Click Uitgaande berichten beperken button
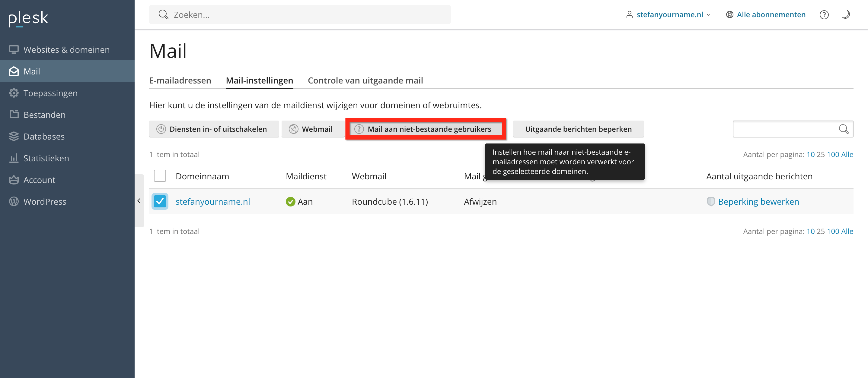Image resolution: width=868 pixels, height=378 pixels. coord(578,129)
